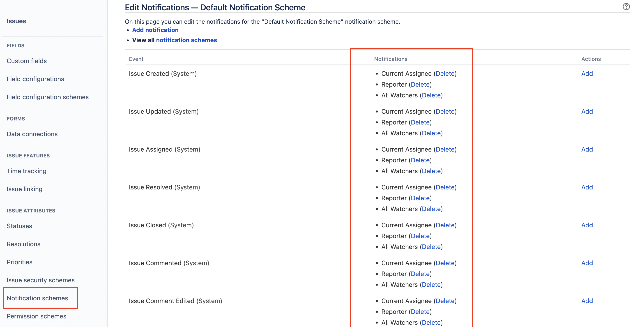This screenshot has width=644, height=327.
Task: Open Priorities in sidebar
Action: click(19, 262)
